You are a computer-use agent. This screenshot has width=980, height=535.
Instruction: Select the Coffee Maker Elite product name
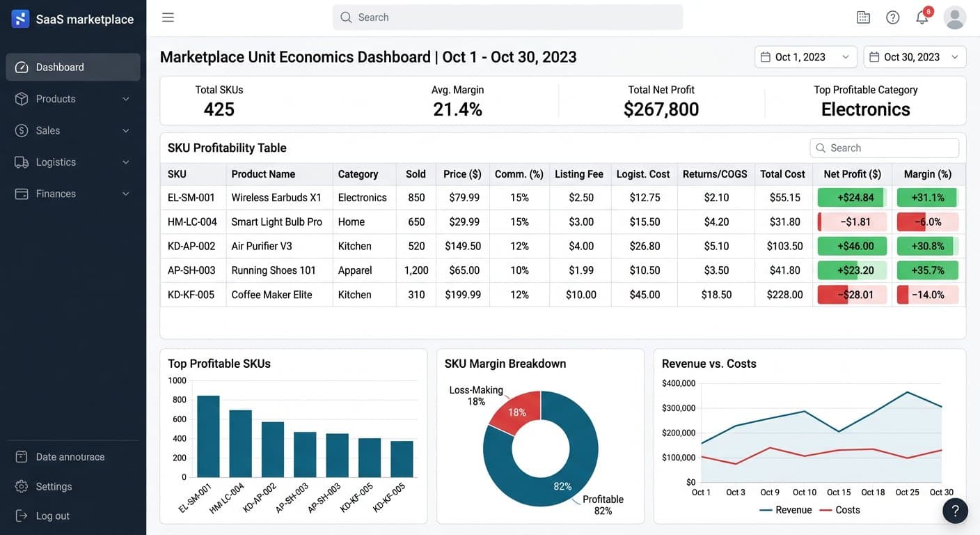(271, 295)
